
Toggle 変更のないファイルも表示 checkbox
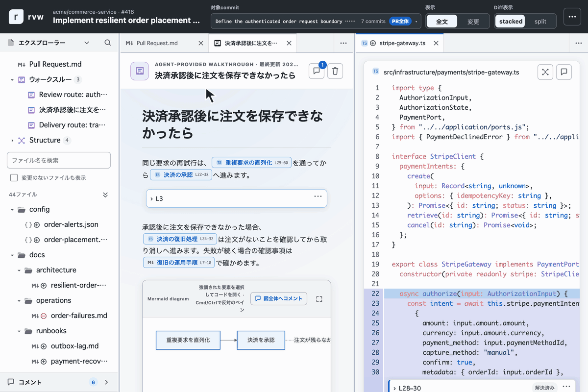click(x=14, y=177)
